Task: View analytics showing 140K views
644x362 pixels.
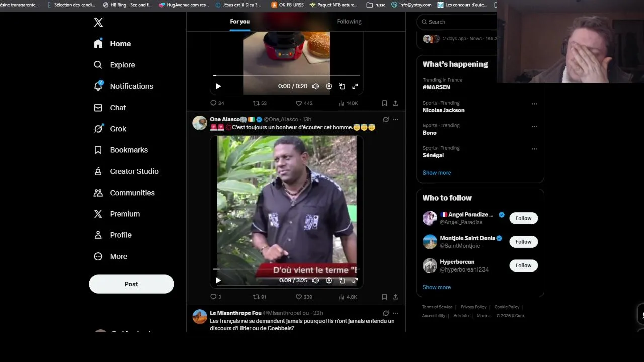Action: (348, 103)
